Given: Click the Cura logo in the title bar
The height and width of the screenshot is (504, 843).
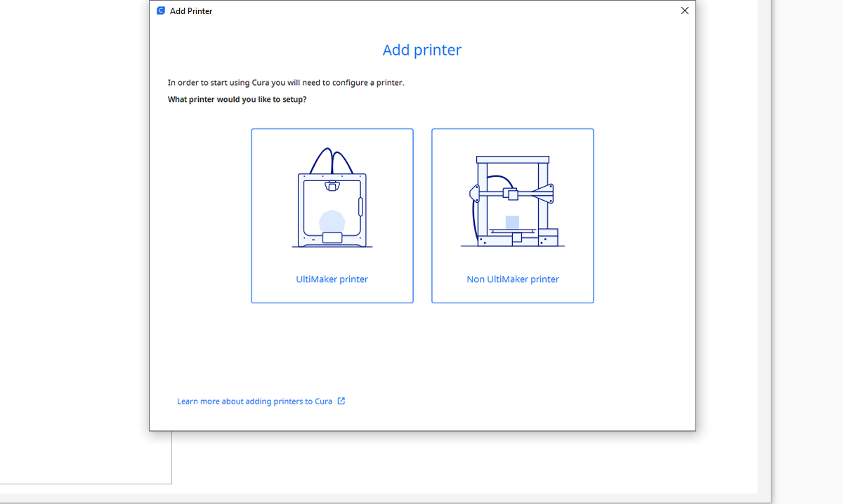Looking at the screenshot, I should 160,11.
